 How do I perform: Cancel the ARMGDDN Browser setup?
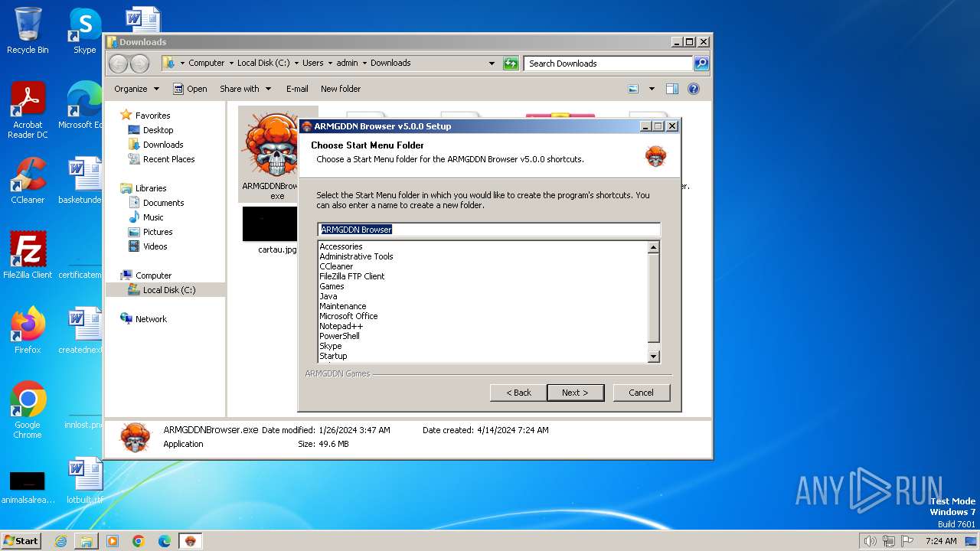(641, 393)
